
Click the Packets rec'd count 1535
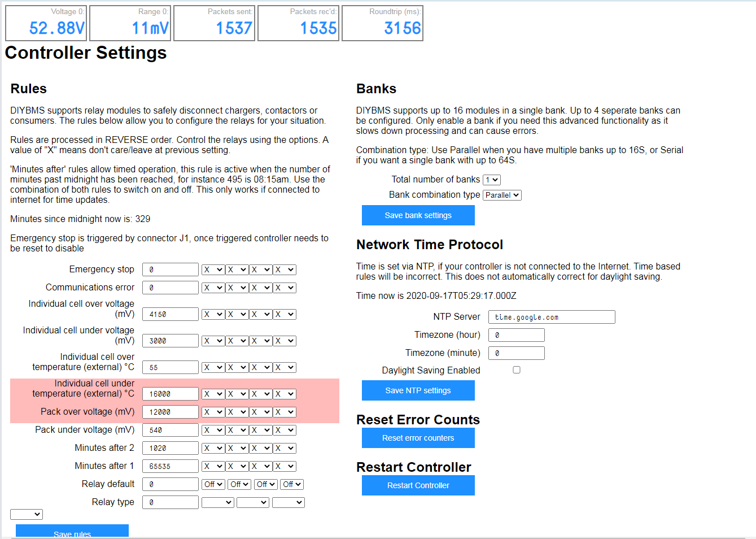click(x=318, y=28)
